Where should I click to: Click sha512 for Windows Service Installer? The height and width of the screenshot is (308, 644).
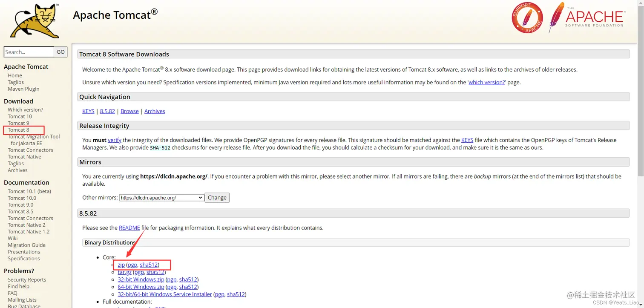pyautogui.click(x=236, y=294)
